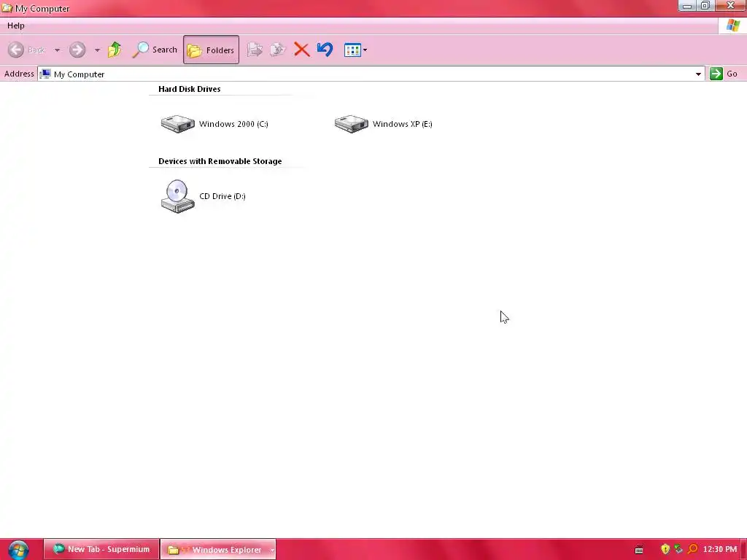Select the CD Drive (D:) icon
Screen dimensions: 747x560
[x=178, y=196]
